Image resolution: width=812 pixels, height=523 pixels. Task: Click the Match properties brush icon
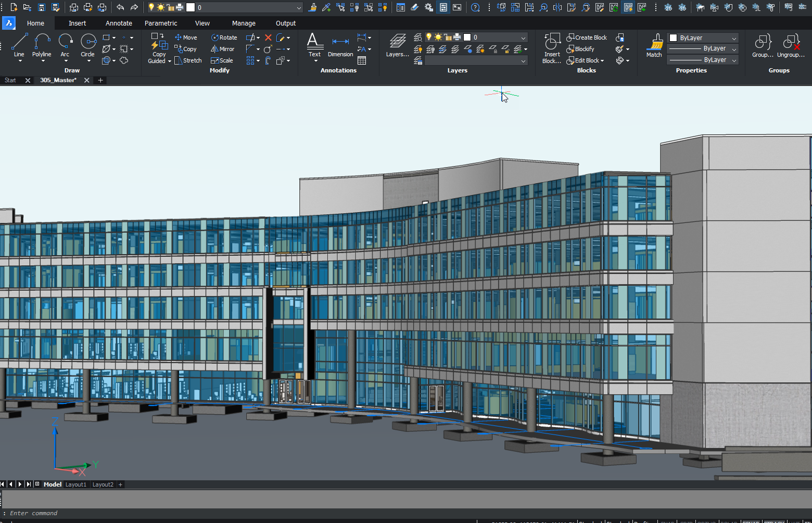(654, 46)
